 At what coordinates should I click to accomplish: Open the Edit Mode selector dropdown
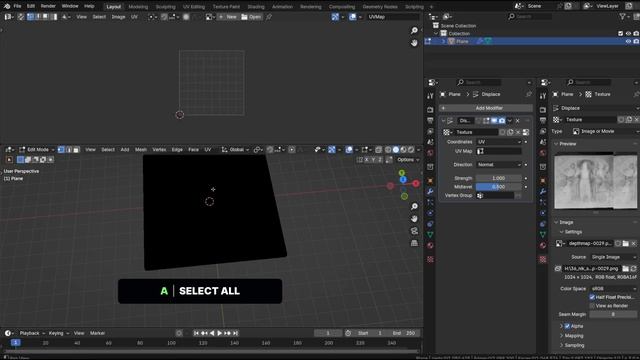[x=37, y=149]
